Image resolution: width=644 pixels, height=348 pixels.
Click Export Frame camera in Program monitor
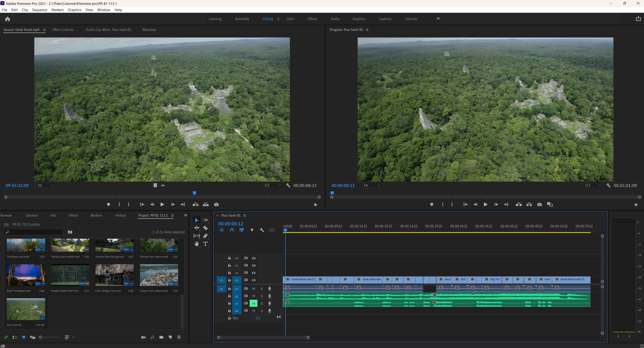click(540, 204)
